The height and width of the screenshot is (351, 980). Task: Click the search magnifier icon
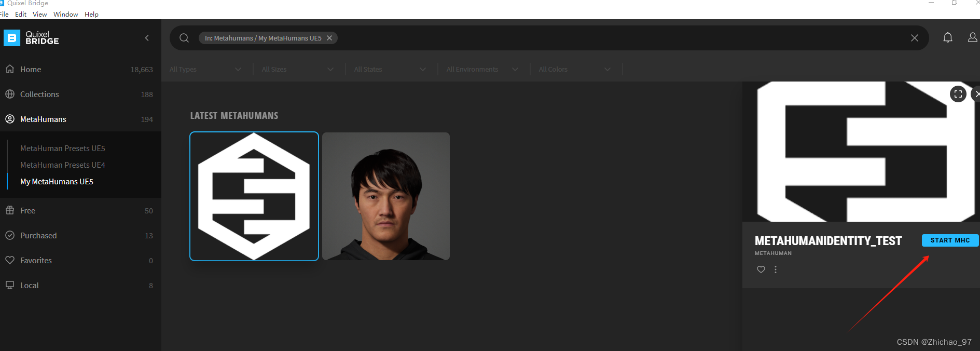[184, 38]
